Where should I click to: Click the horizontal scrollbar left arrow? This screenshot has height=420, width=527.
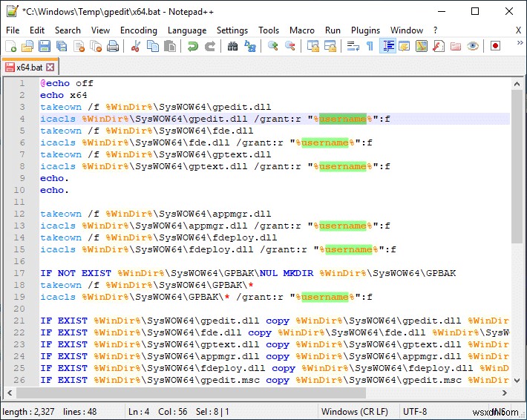[x=10, y=393]
